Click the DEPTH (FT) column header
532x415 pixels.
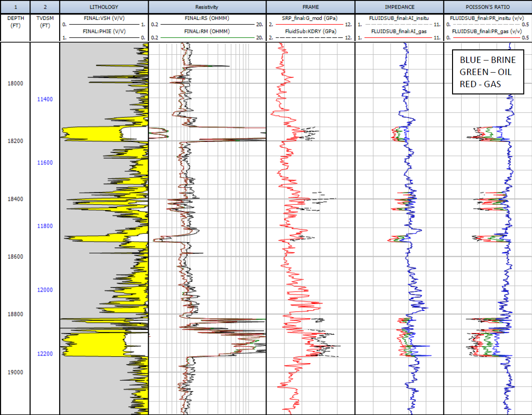[x=15, y=21]
